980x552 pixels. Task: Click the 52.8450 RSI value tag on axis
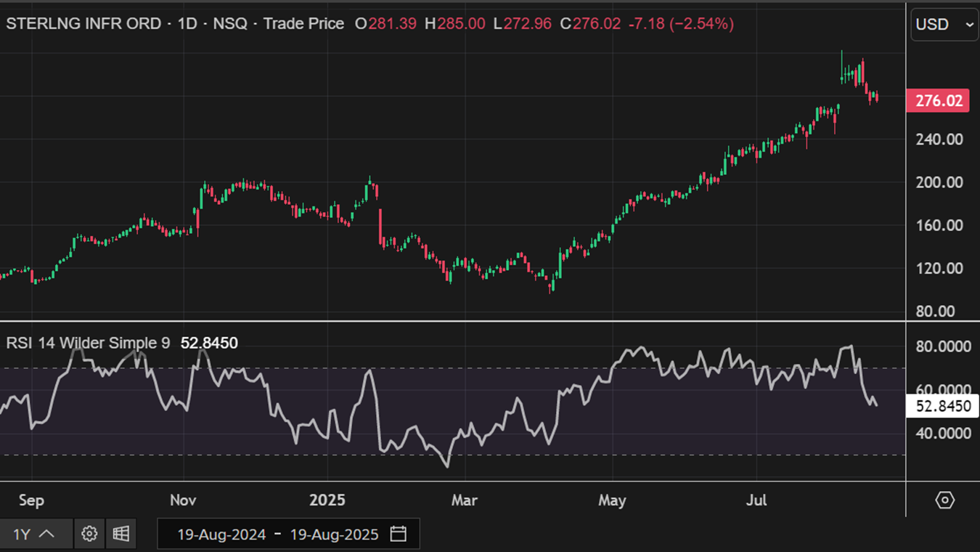point(943,406)
